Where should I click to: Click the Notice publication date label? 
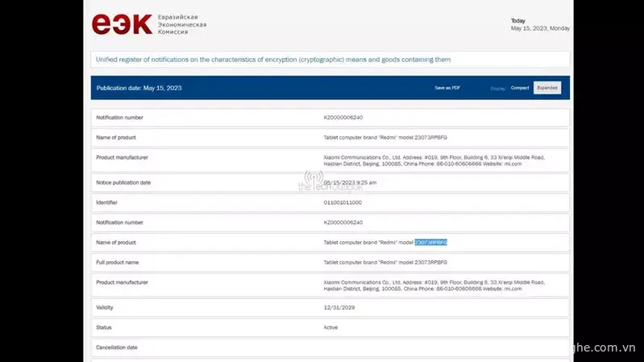pyautogui.click(x=123, y=182)
